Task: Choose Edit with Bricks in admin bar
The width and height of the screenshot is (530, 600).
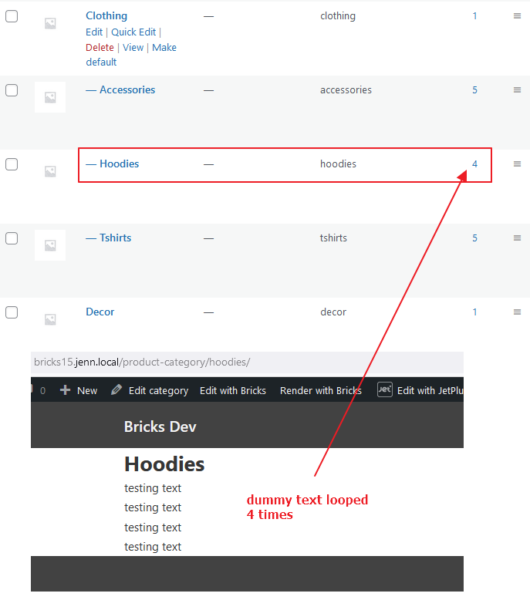Action: point(233,390)
